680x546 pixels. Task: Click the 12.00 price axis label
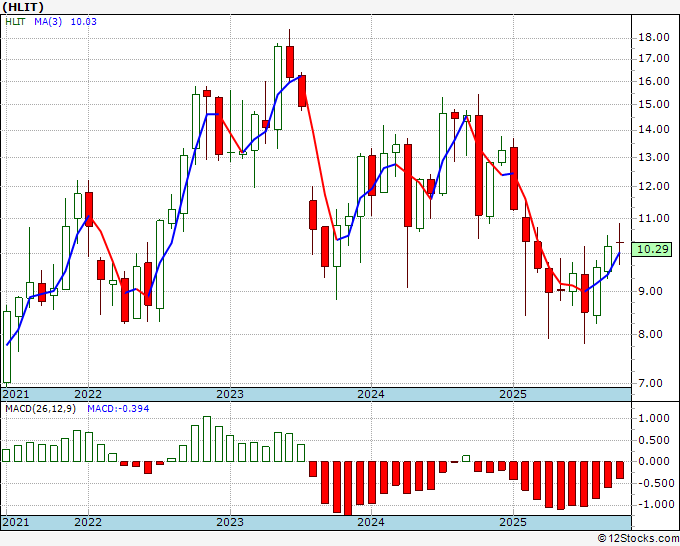click(654, 186)
